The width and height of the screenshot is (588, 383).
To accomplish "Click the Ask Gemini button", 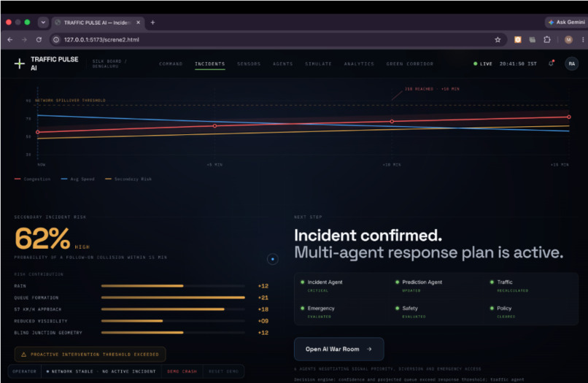I will coord(567,23).
